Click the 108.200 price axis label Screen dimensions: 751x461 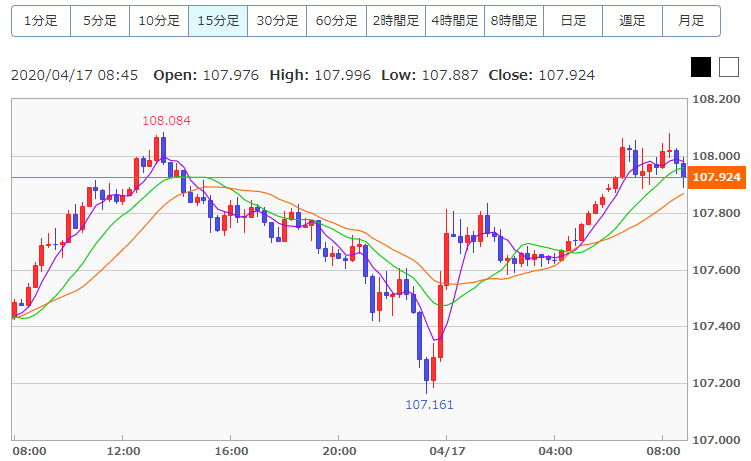(716, 100)
